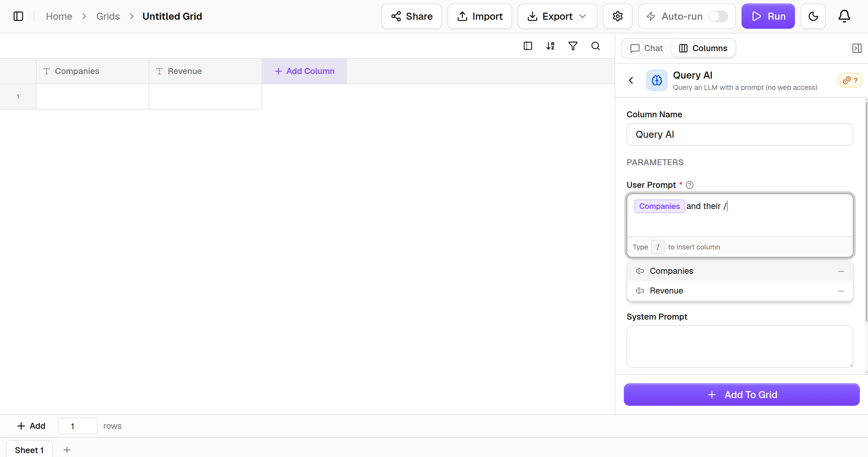Toggle the Auto-run switch
Image resolution: width=868 pixels, height=457 pixels.
pos(718,16)
